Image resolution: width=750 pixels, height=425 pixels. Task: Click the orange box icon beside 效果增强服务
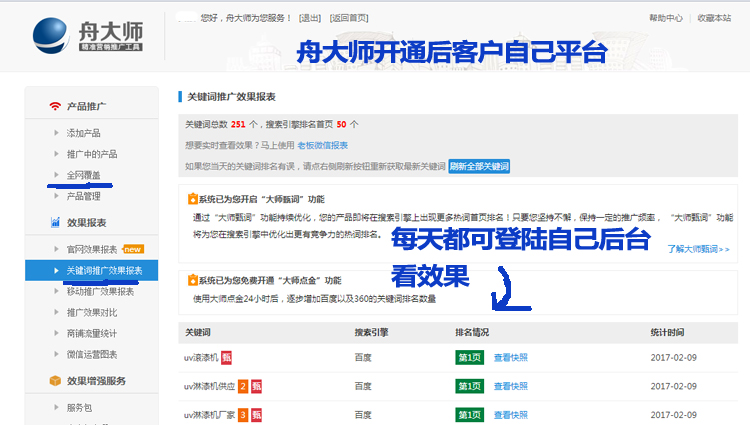[55, 381]
